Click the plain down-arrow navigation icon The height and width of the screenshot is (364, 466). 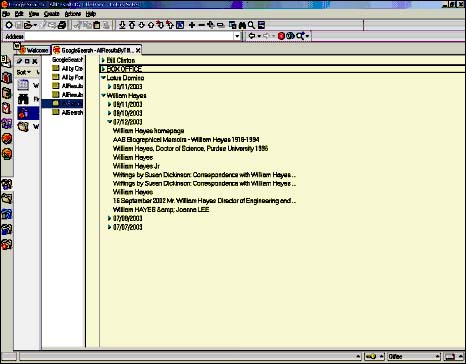141,25
